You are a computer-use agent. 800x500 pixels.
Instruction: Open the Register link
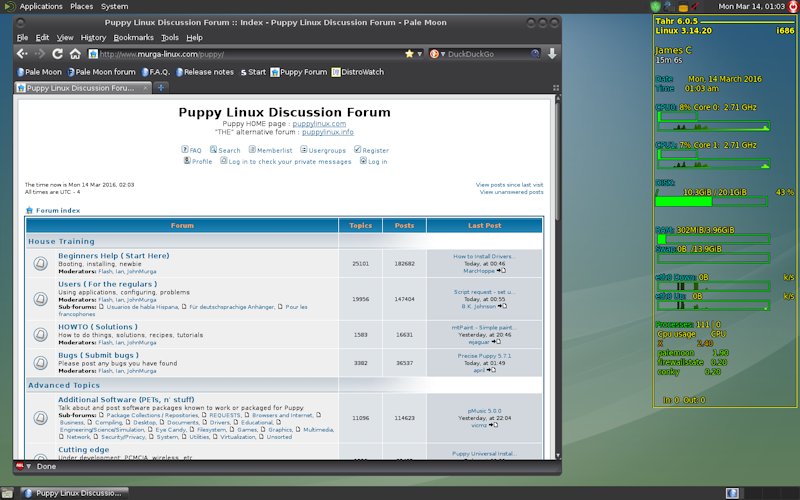(x=371, y=150)
